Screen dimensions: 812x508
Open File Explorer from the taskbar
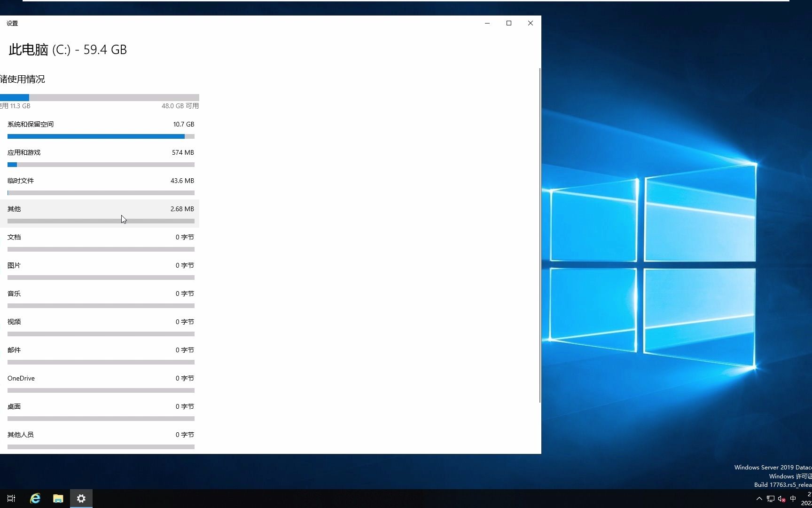point(58,499)
